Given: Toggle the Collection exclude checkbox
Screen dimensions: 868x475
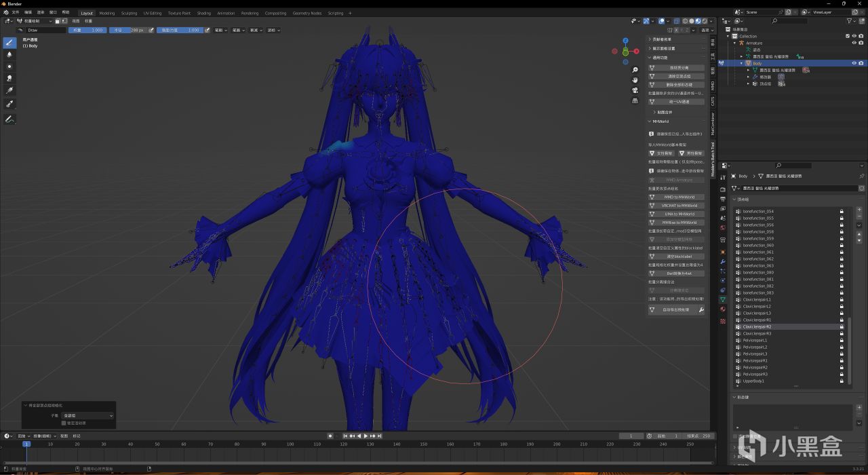Looking at the screenshot, I should pyautogui.click(x=848, y=36).
